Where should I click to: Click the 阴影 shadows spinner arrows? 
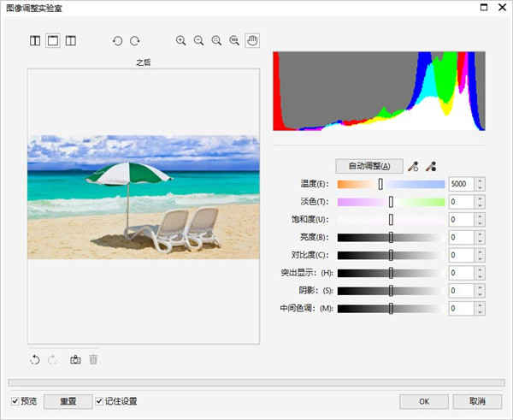click(x=480, y=290)
